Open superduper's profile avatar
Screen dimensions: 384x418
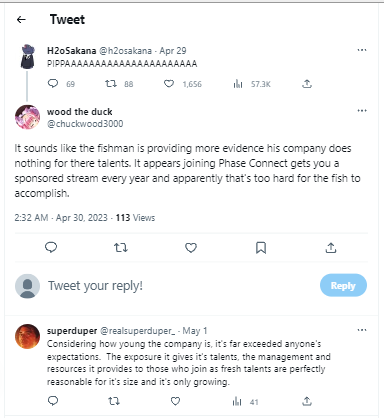coord(27,336)
